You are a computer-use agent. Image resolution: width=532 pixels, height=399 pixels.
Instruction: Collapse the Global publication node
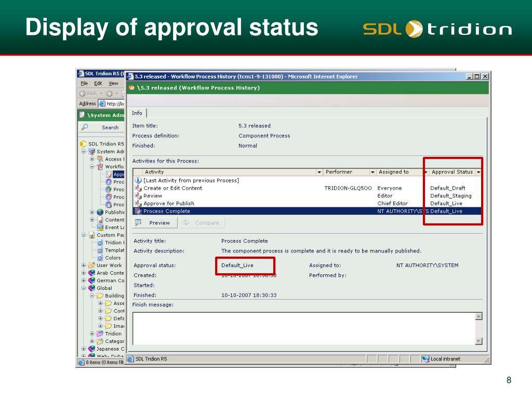point(84,288)
